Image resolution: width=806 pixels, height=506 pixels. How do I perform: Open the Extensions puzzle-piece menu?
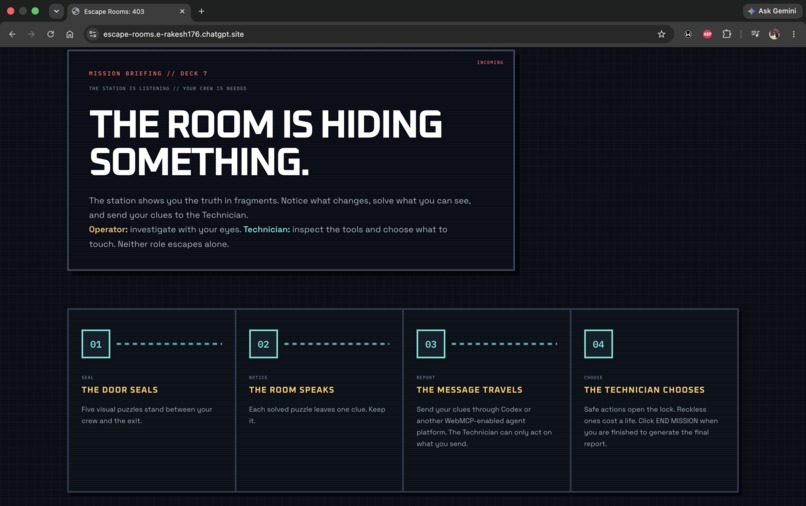click(726, 34)
